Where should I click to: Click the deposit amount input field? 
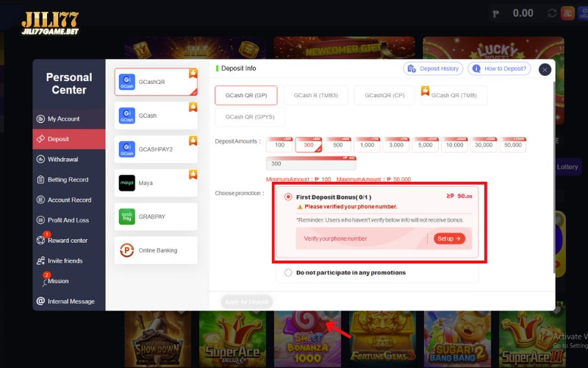point(311,163)
